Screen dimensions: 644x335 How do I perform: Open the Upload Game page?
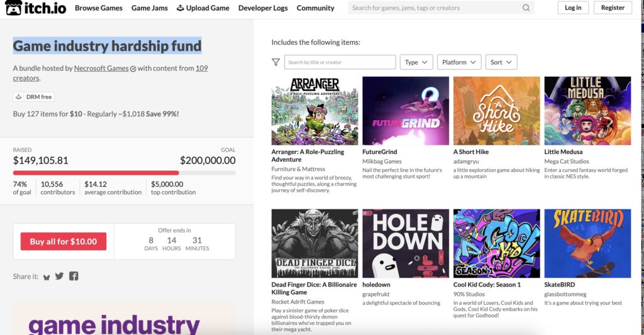(x=203, y=8)
